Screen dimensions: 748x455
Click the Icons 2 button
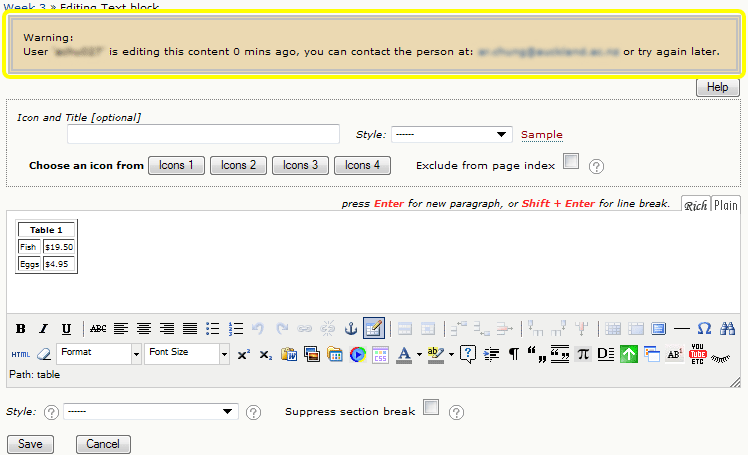tap(238, 165)
